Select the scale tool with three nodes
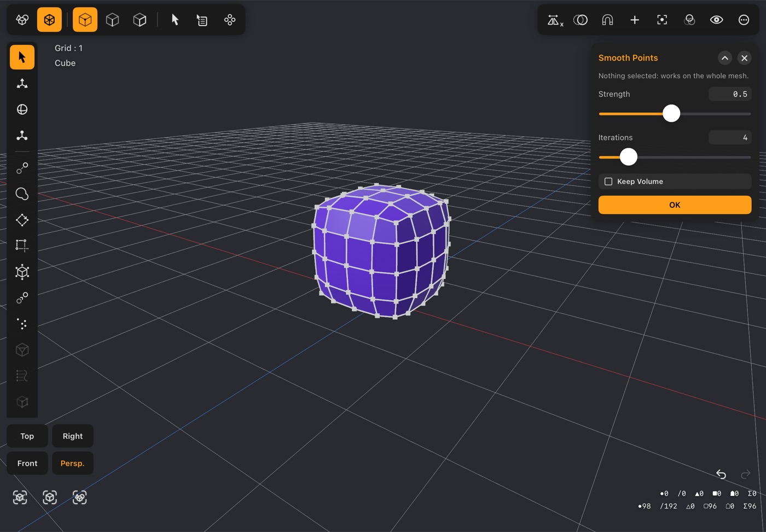 click(x=22, y=135)
